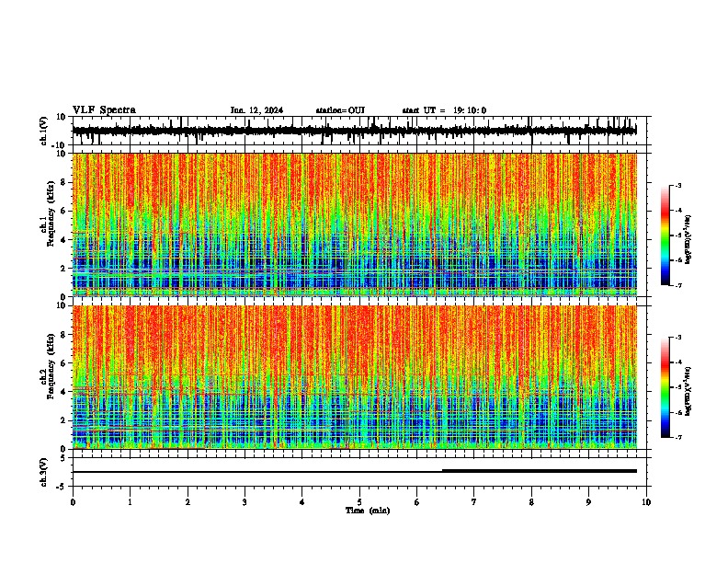Click the '2' kHz tick of ch.2 spectrogram
This screenshot has height=563, width=728.
click(x=64, y=420)
